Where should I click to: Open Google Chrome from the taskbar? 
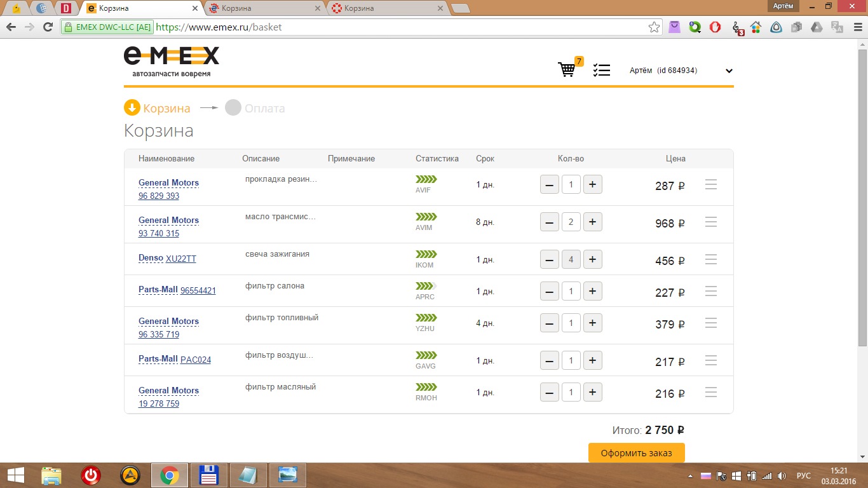pos(169,475)
